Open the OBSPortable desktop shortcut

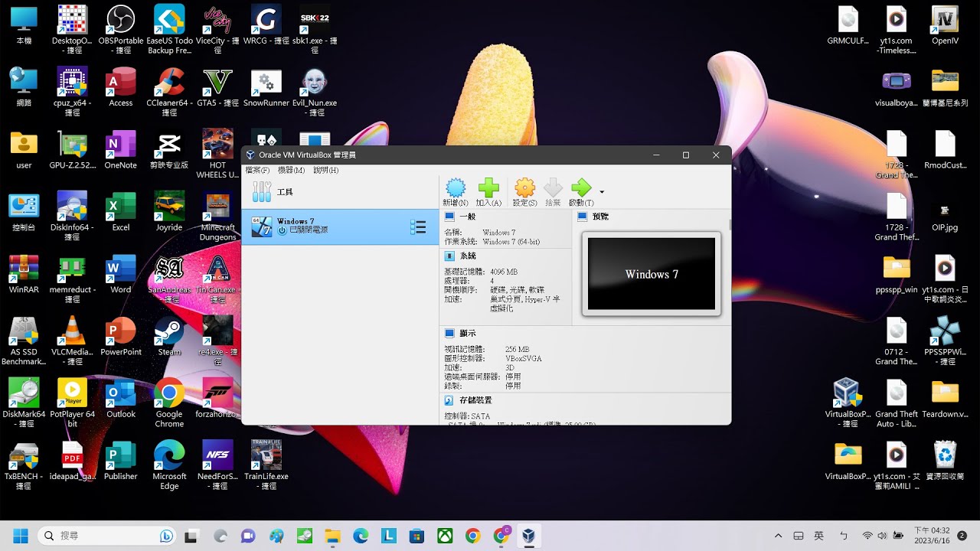click(x=121, y=29)
